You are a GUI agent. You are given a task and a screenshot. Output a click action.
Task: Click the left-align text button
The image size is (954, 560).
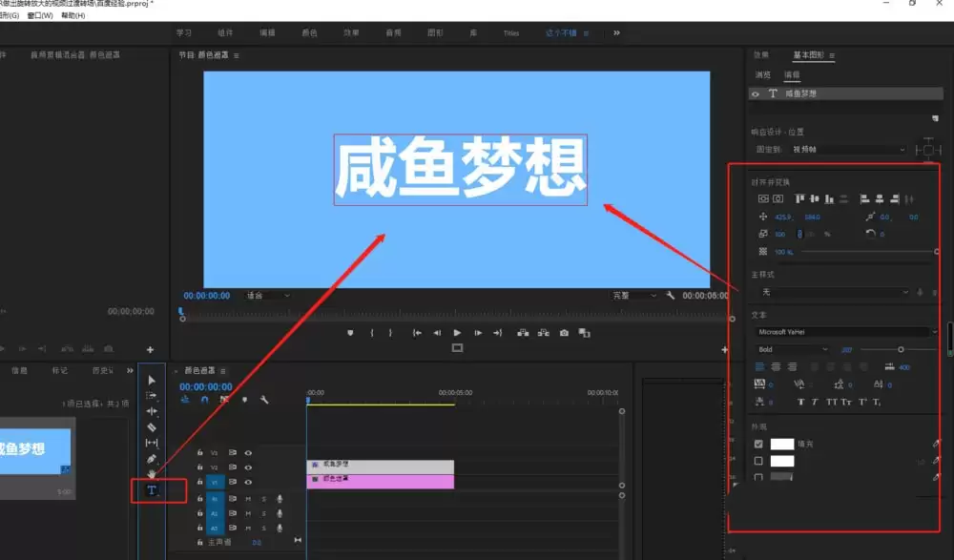760,366
